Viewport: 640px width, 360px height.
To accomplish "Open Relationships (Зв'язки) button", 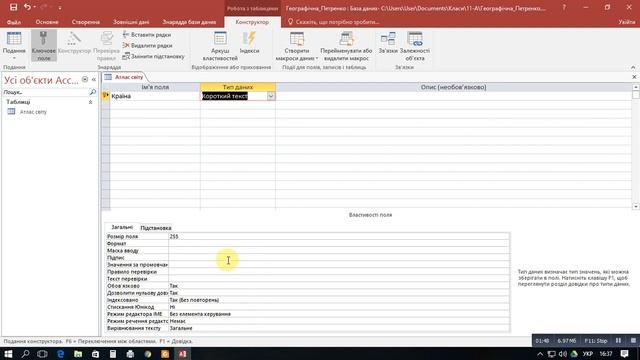I will 388,43.
